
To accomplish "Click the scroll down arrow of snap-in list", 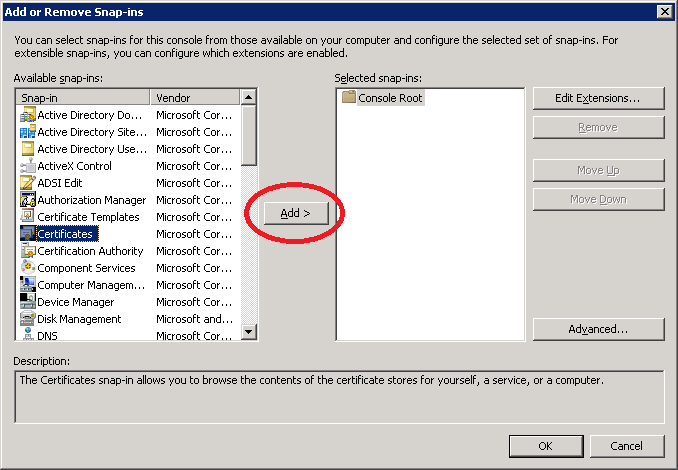I will [248, 332].
